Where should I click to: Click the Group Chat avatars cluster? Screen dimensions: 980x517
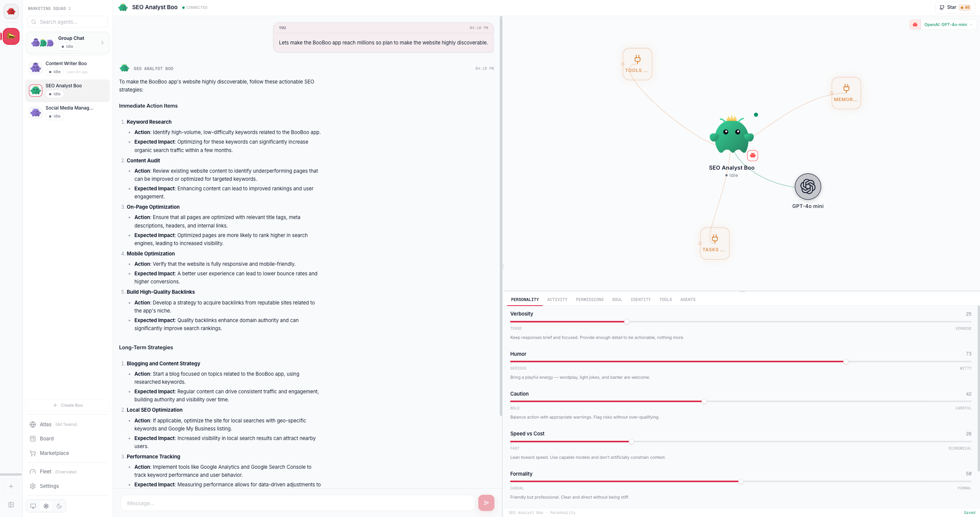point(43,43)
